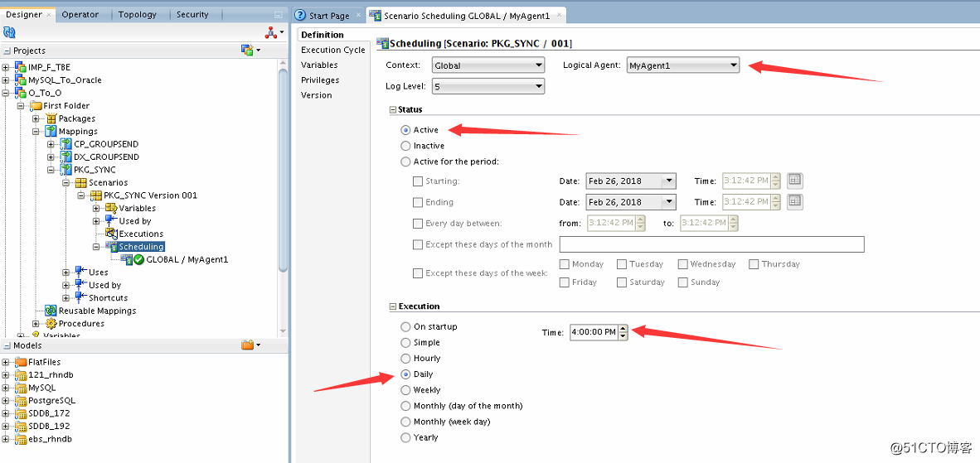Image resolution: width=980 pixels, height=463 pixels.
Task: Open the Starting Date dropdown
Action: tap(669, 181)
